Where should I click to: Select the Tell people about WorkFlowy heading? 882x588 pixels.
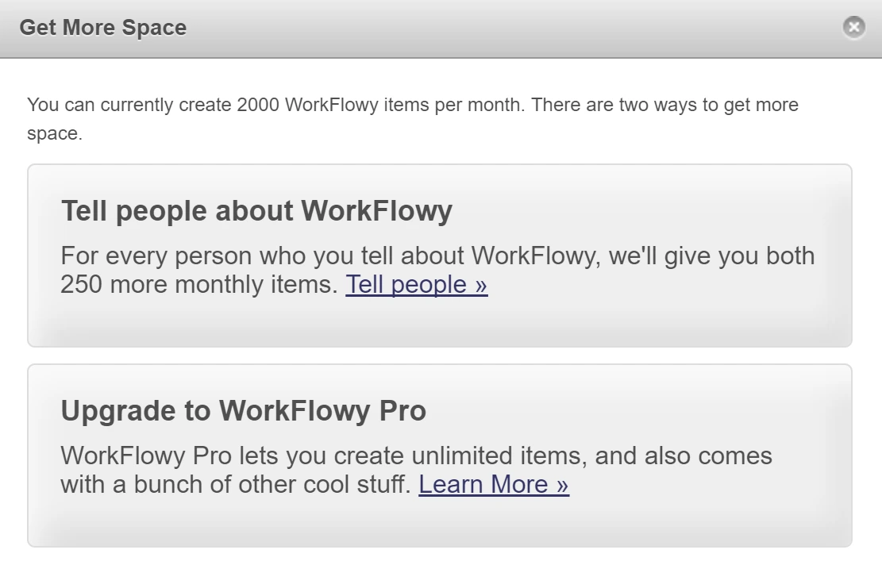coord(256,211)
